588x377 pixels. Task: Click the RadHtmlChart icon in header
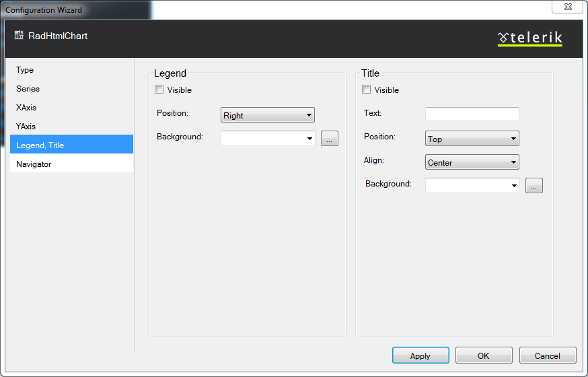click(x=19, y=36)
